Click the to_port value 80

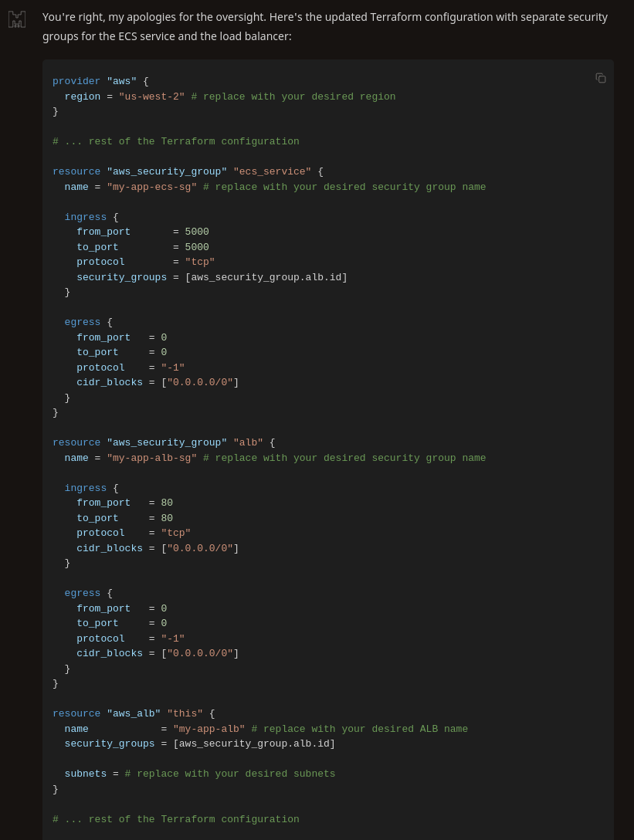167,518
